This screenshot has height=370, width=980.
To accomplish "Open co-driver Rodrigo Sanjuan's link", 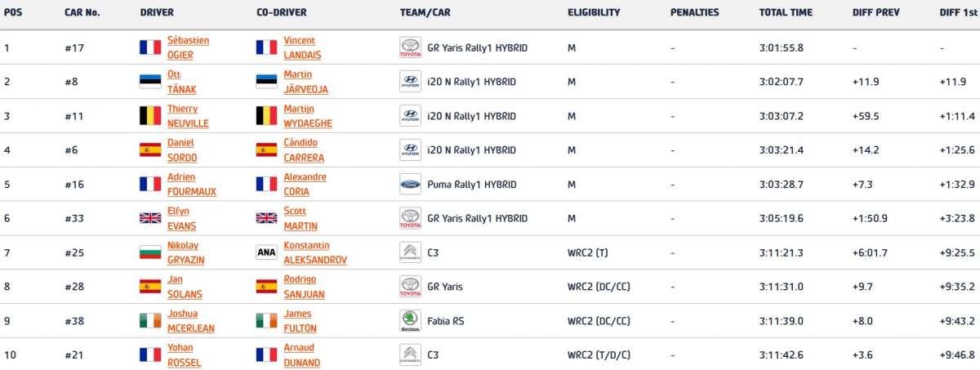I will (x=304, y=286).
